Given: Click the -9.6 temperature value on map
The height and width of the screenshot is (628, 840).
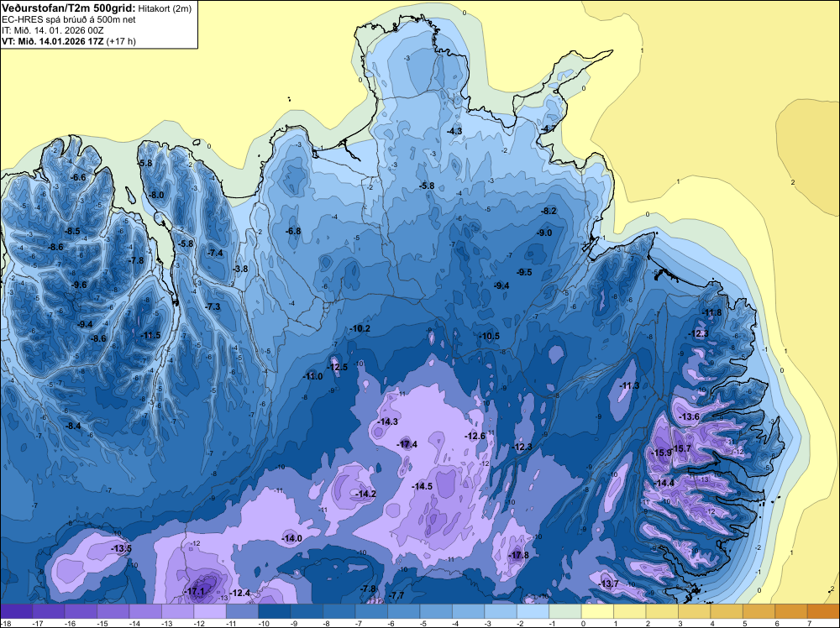Looking at the screenshot, I should pyautogui.click(x=79, y=285).
